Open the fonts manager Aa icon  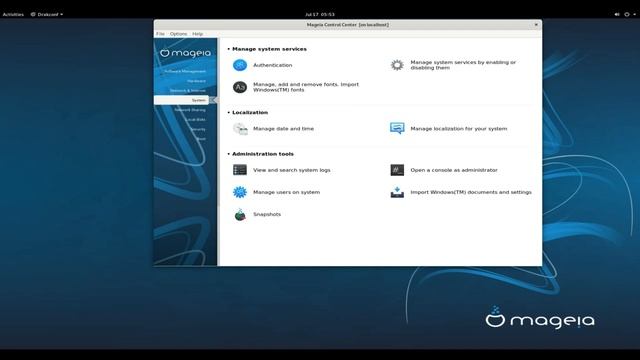240,87
